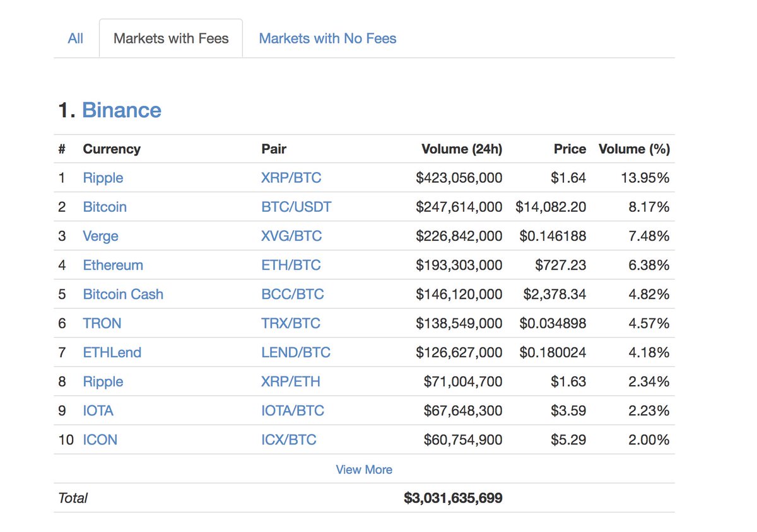Click the Price column header
The width and height of the screenshot is (757, 532).
[x=570, y=149]
